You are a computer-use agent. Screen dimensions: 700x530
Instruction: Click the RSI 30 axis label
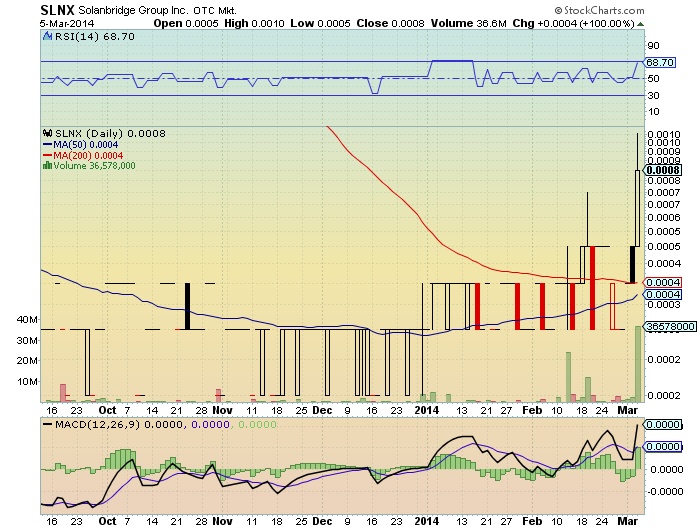click(x=653, y=96)
